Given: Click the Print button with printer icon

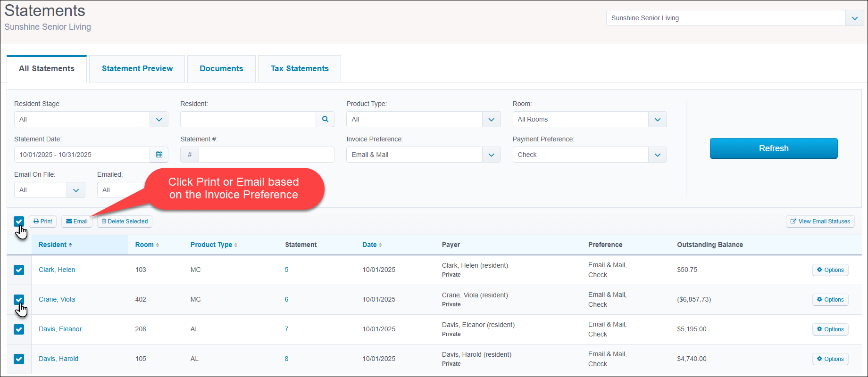Looking at the screenshot, I should coord(43,221).
